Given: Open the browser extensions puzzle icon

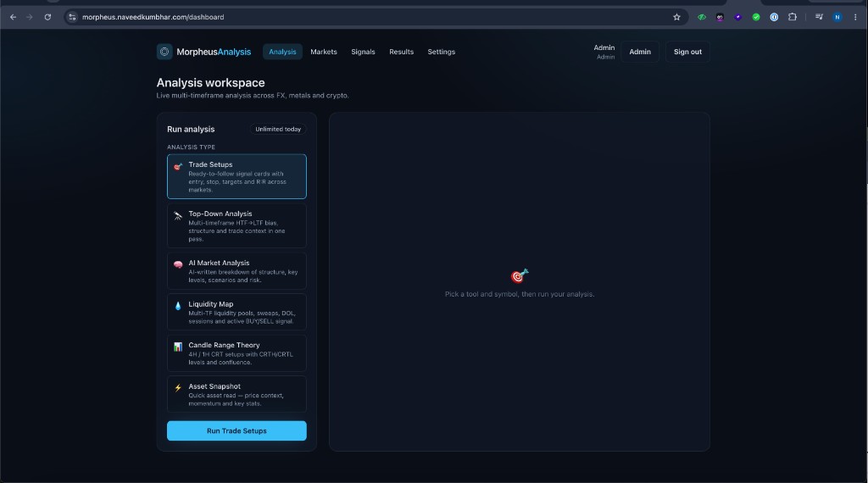Looking at the screenshot, I should point(793,17).
